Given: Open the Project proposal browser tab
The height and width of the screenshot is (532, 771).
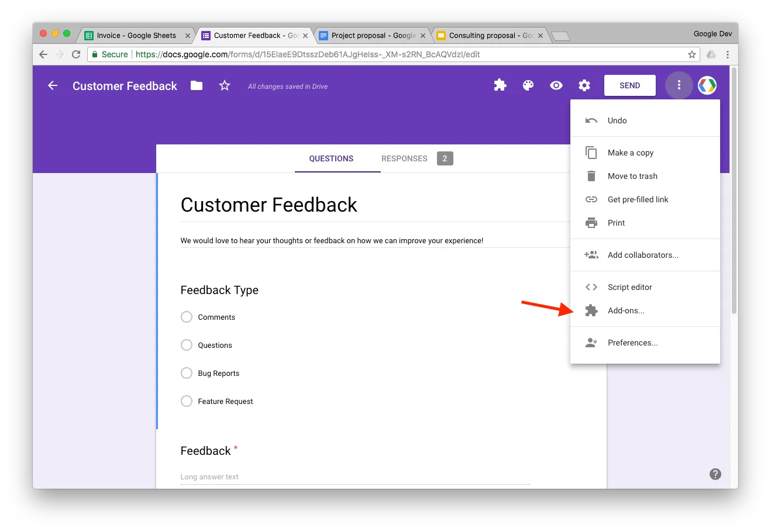Looking at the screenshot, I should click(x=370, y=35).
